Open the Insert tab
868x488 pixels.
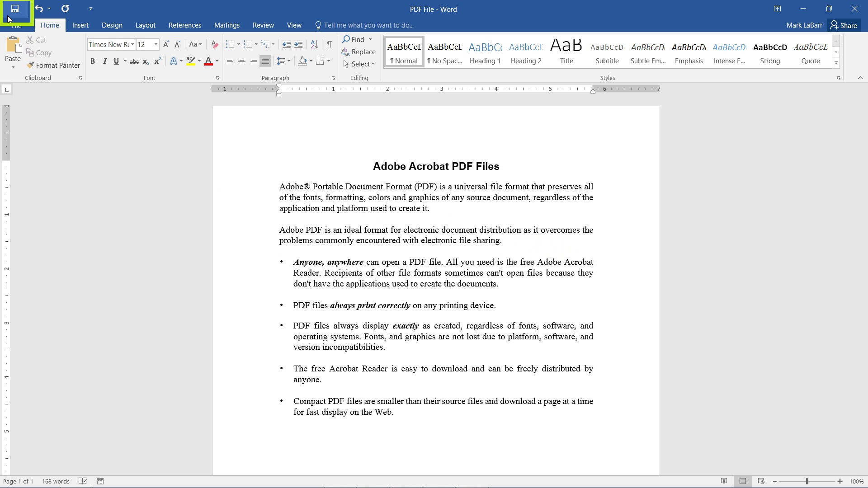pos(80,25)
